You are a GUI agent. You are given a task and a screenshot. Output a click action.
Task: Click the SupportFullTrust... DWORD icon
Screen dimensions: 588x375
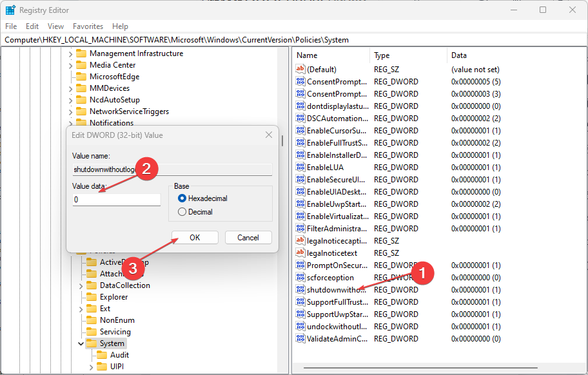coord(300,302)
